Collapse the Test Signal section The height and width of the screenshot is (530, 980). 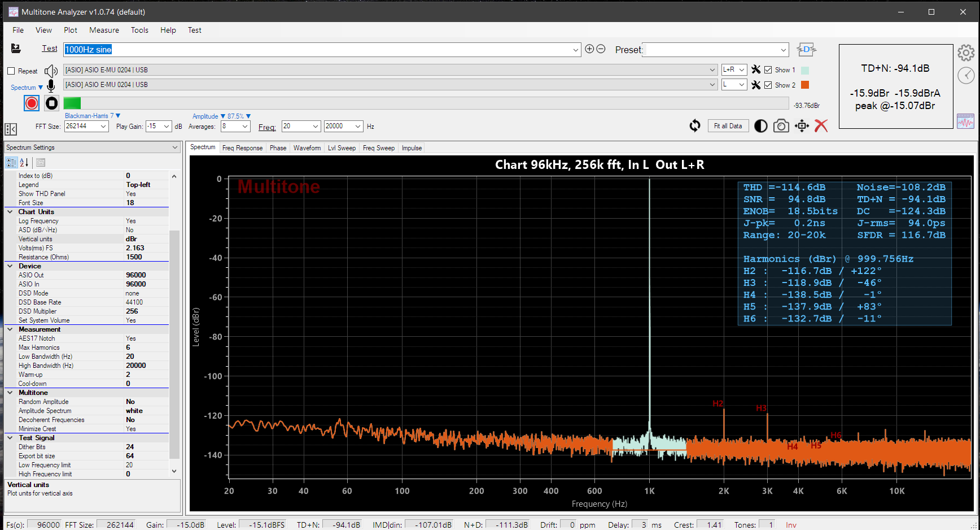coord(10,438)
